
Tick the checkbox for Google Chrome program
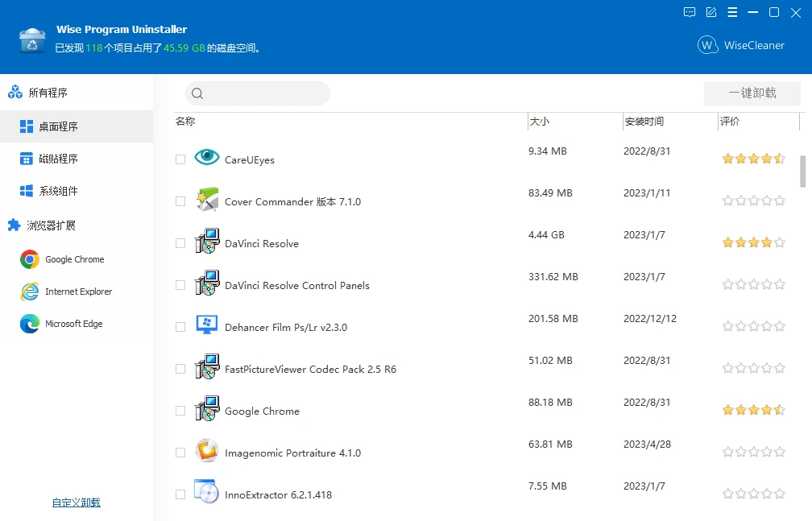180,411
